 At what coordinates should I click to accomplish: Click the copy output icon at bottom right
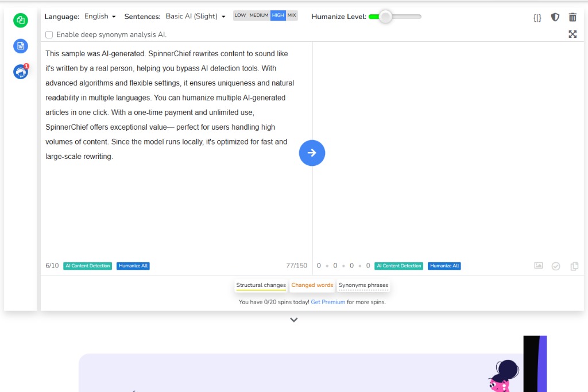pos(574,266)
